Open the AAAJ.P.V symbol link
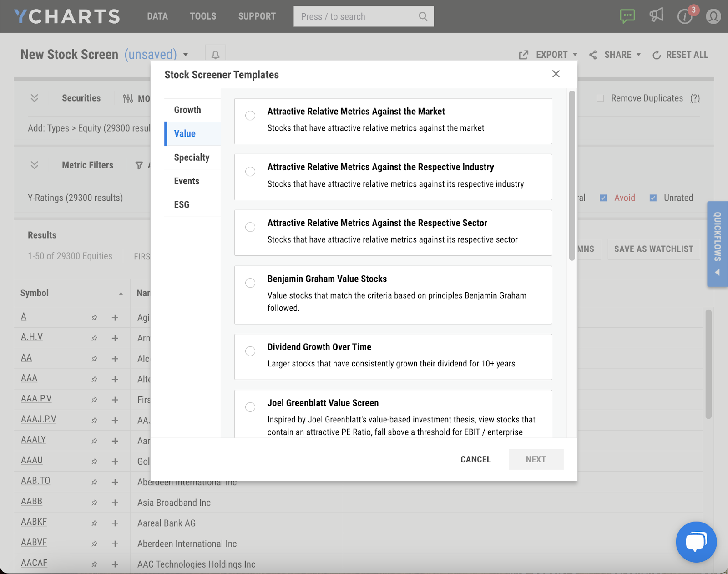728x574 pixels. [x=39, y=419]
